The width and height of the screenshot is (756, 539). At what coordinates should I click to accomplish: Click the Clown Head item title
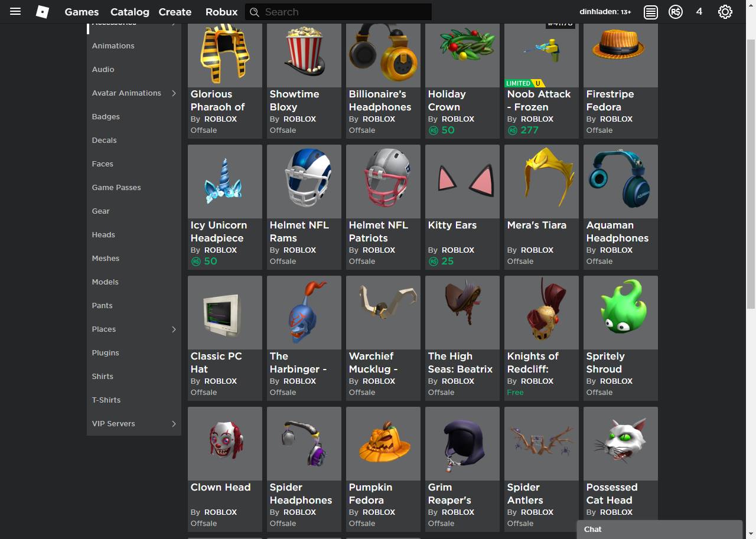coord(220,487)
